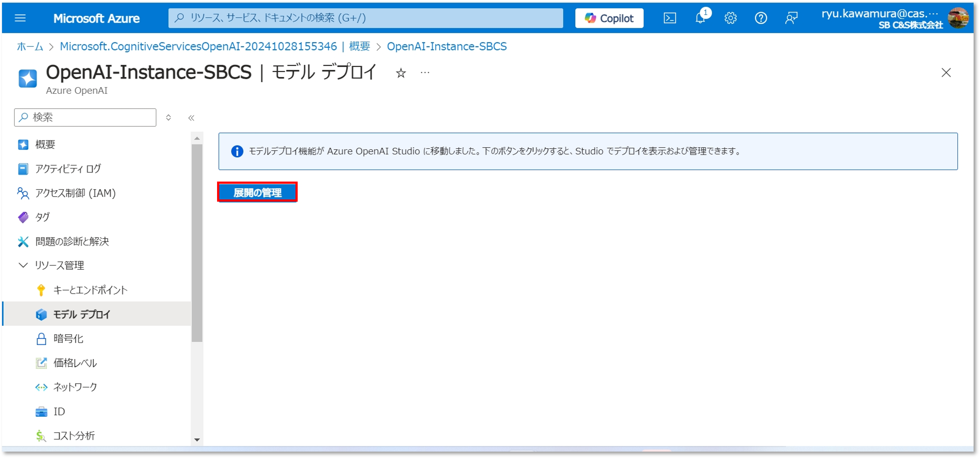Select モデル デプロイ menu item
This screenshot has width=980, height=458.
[97, 314]
